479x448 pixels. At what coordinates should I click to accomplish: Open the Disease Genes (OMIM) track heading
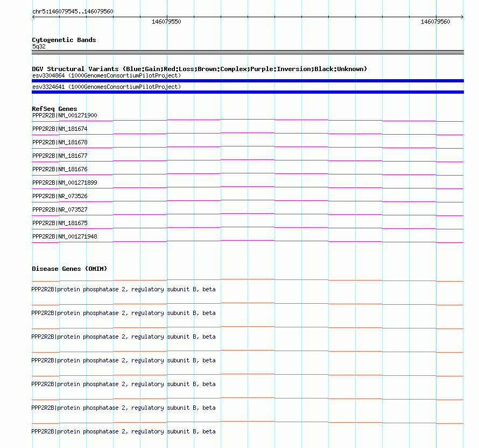pos(69,269)
